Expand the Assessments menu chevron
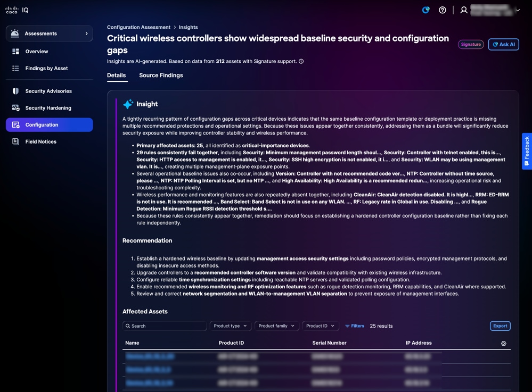532x392 pixels. 86,34
